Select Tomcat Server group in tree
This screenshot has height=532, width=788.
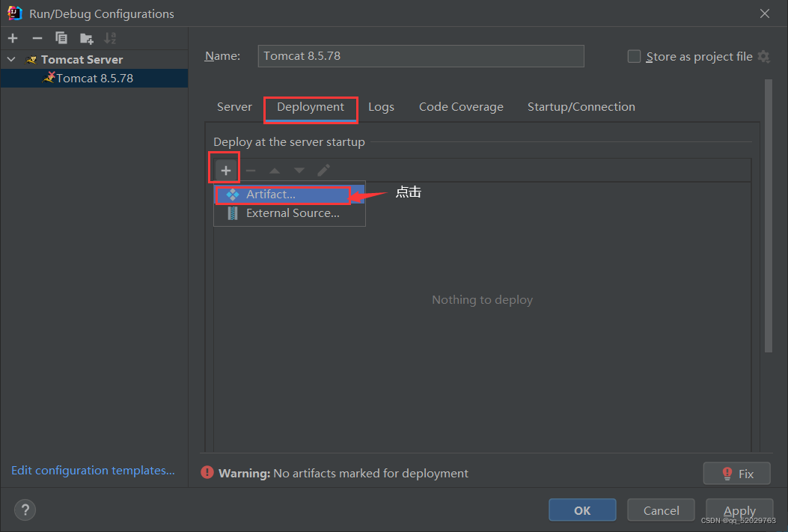(82, 59)
